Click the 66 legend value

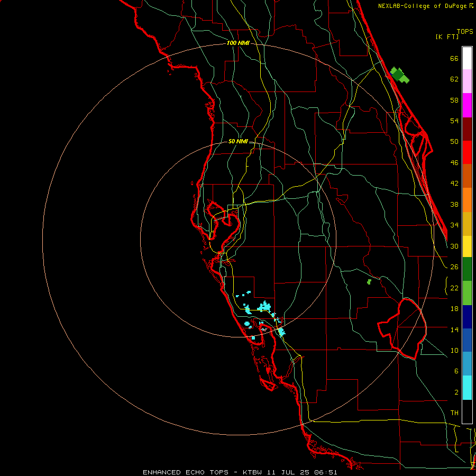click(454, 58)
